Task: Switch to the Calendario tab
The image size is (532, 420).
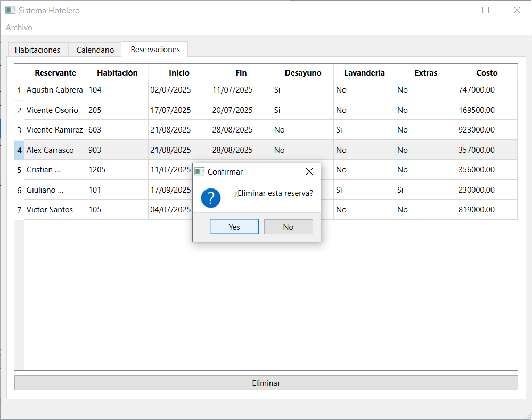Action: [x=95, y=50]
